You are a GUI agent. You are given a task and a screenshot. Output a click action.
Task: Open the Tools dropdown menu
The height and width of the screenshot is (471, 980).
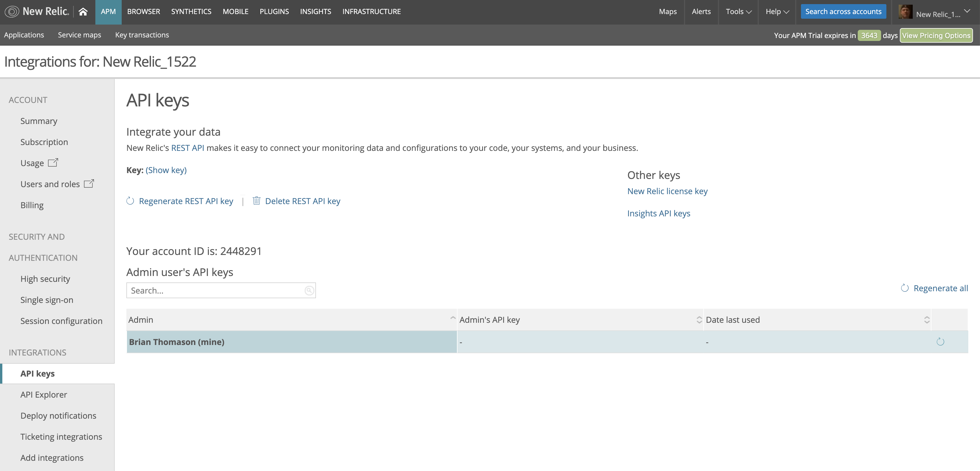coord(738,12)
